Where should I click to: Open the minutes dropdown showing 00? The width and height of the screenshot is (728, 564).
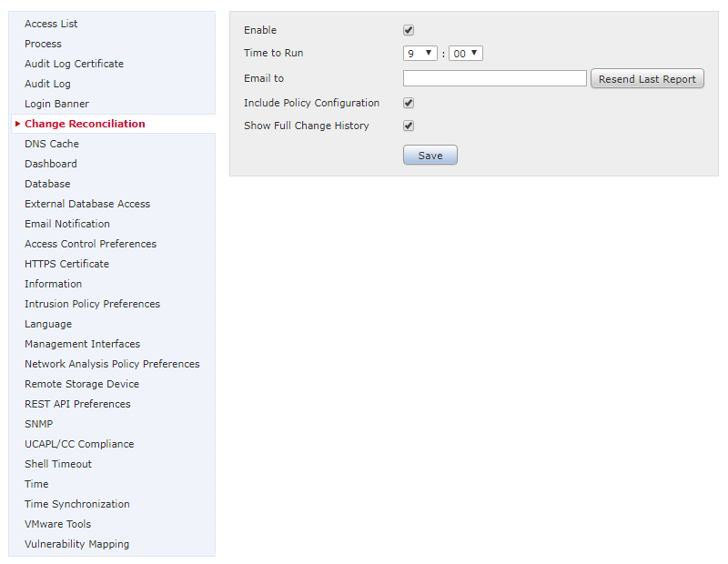466,54
